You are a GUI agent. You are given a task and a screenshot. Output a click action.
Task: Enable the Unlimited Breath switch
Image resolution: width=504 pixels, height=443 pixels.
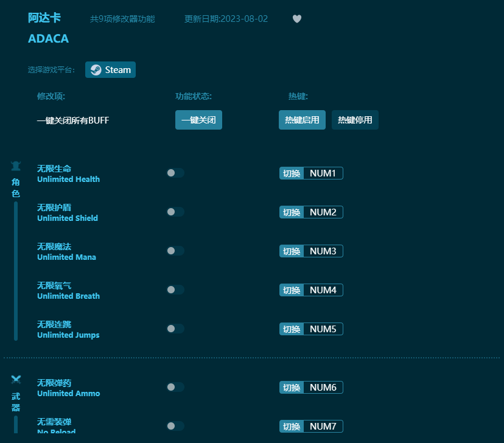pos(175,290)
